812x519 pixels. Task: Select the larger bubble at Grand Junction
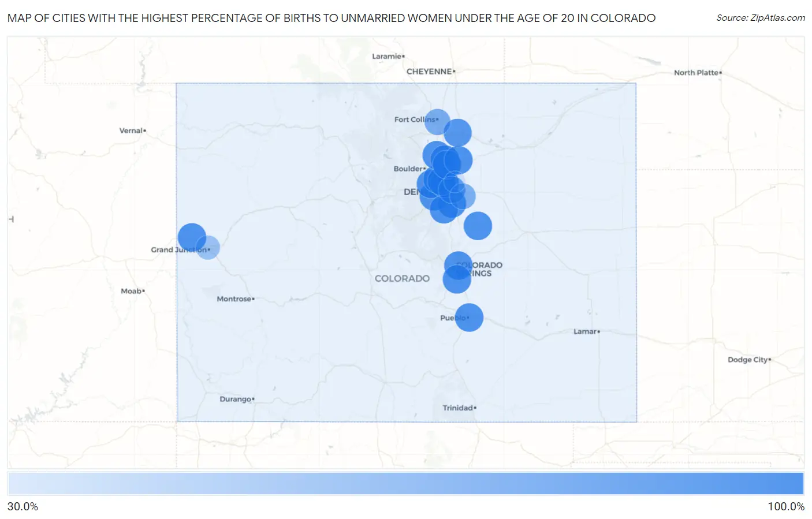coord(192,237)
